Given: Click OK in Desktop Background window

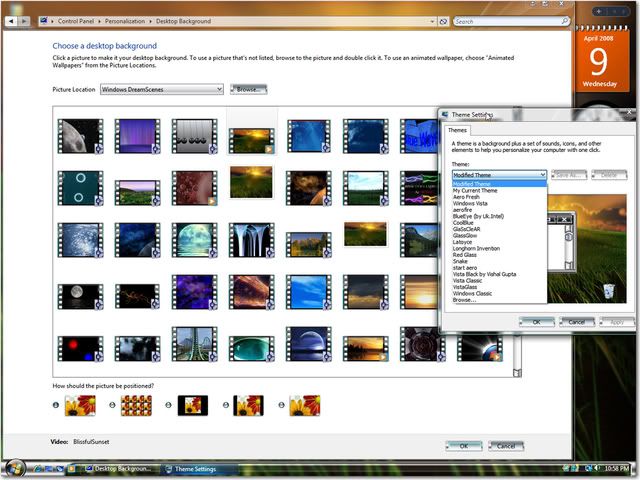Looking at the screenshot, I should [x=464, y=446].
